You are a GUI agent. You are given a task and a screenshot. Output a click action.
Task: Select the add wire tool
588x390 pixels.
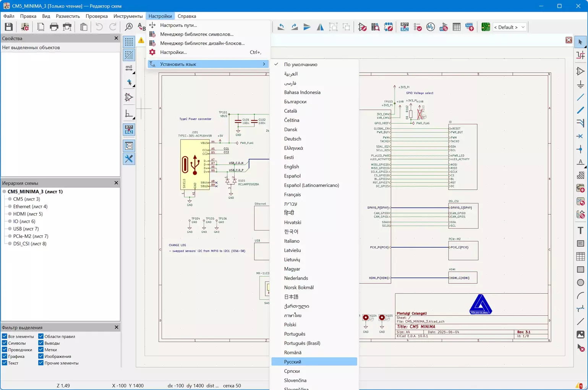coord(580,97)
